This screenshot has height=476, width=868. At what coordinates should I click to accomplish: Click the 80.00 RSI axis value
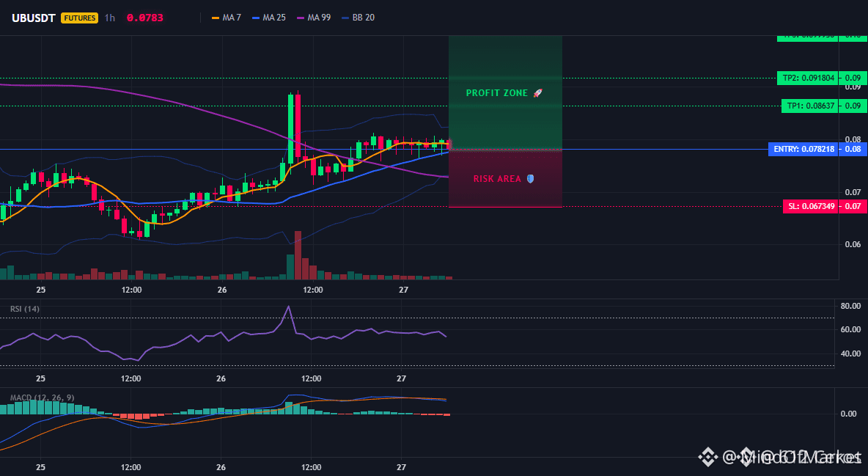coord(850,306)
